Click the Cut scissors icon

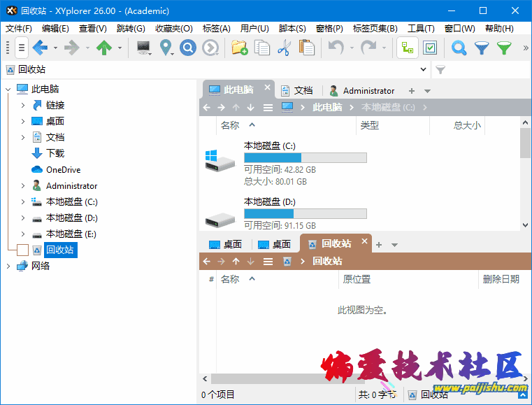285,48
